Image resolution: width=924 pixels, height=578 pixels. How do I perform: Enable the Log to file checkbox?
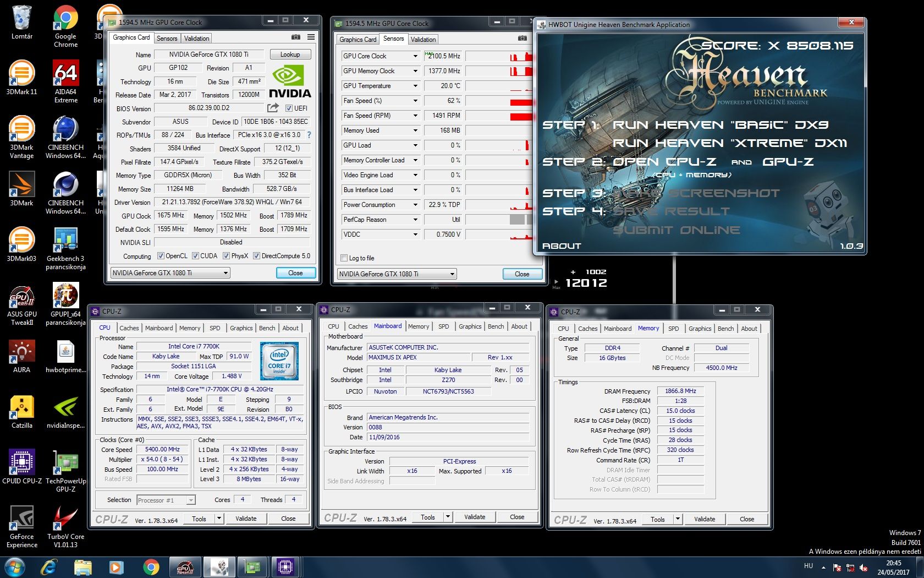point(344,258)
